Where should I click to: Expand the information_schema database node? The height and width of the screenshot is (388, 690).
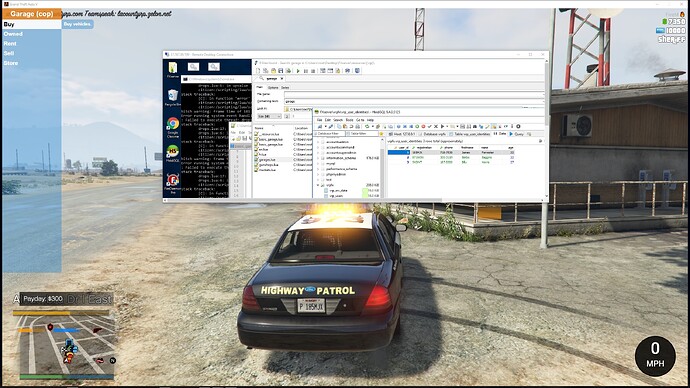318,158
